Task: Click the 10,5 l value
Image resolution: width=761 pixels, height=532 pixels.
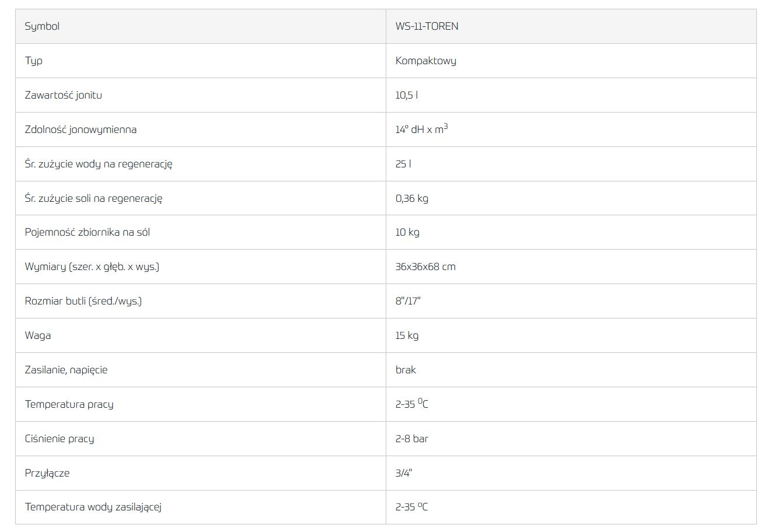Action: coord(406,95)
